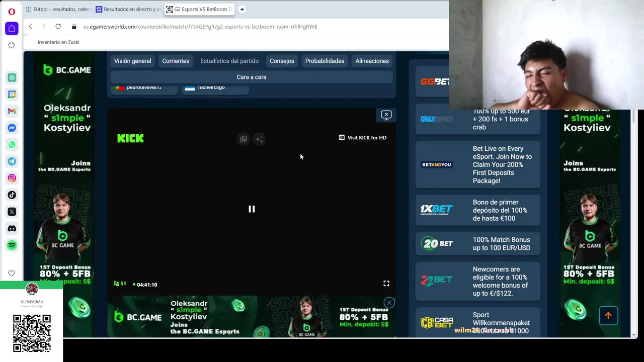
Task: Open Estadística del partido section
Action: point(229,61)
